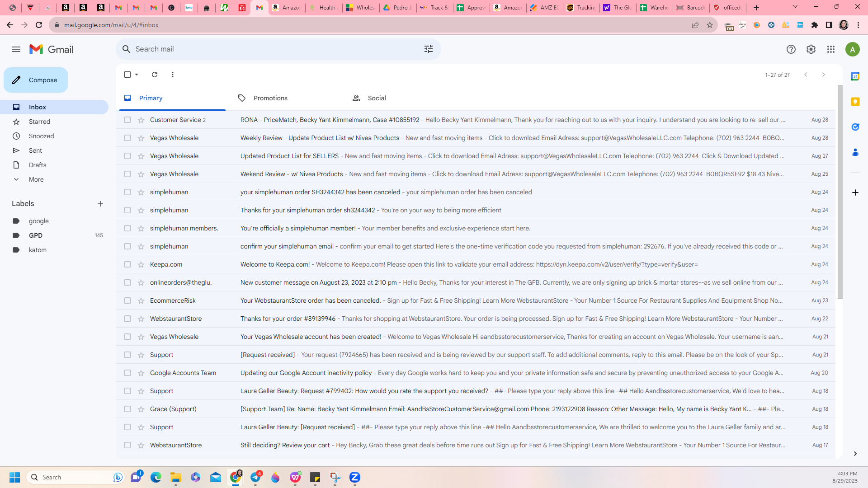The height and width of the screenshot is (488, 868).
Task: Open Google Calendar side panel icon
Action: pyautogui.click(x=855, y=76)
